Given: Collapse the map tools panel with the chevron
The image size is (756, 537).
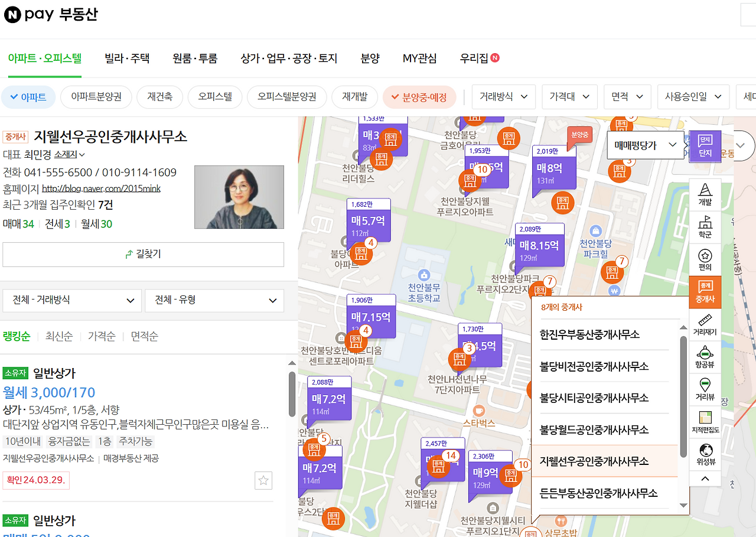Looking at the screenshot, I should (x=705, y=479).
